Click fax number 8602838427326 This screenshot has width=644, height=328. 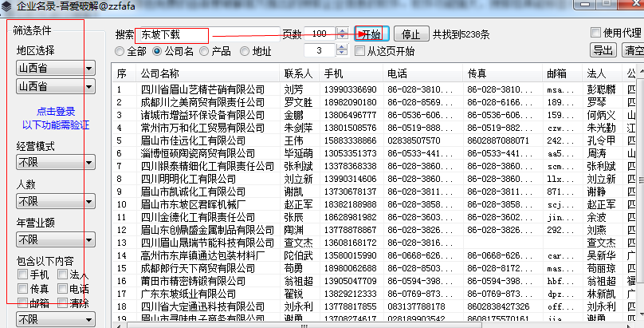click(498, 306)
